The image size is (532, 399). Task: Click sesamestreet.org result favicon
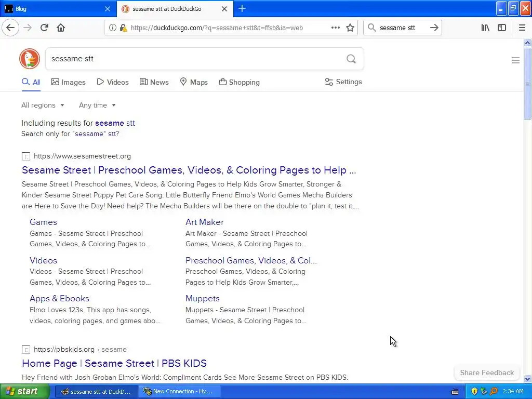26,156
